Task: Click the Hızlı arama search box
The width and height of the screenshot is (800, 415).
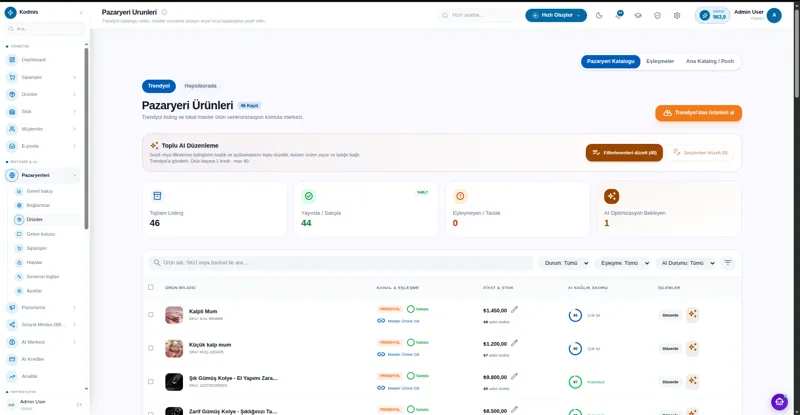Action: [x=479, y=15]
